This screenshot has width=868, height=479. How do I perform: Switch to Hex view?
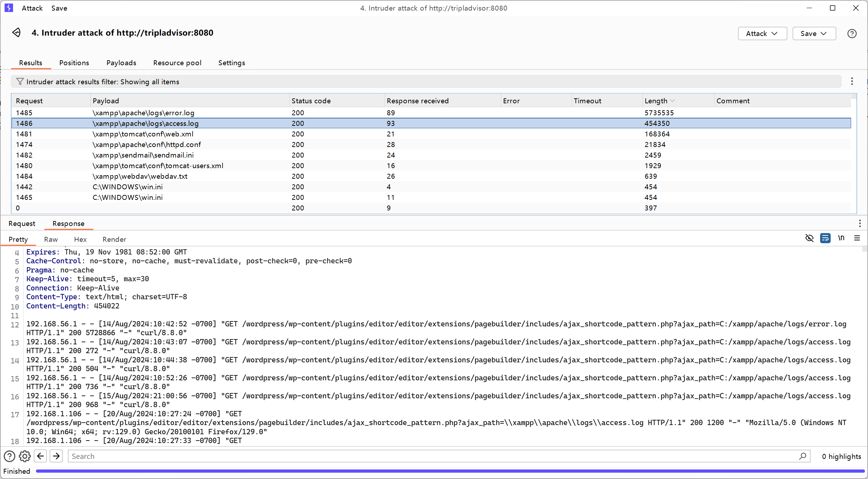[x=80, y=239]
